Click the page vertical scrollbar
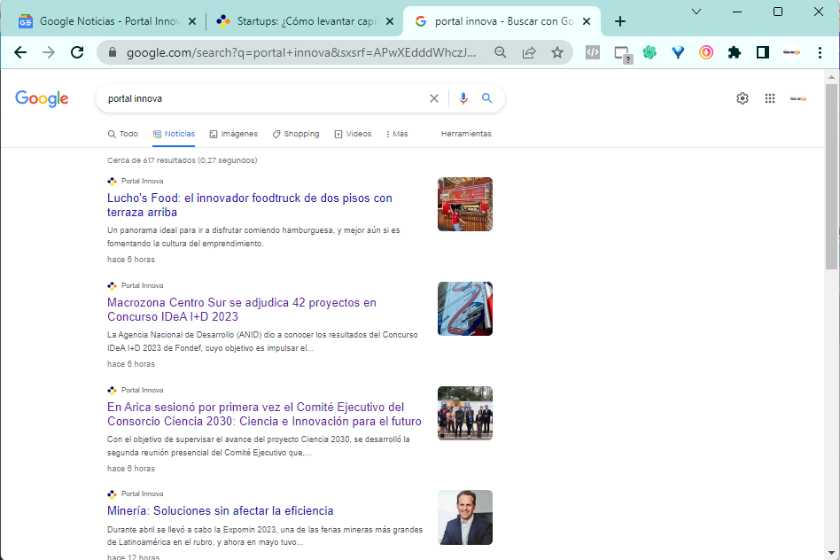The width and height of the screenshot is (840, 560). [x=831, y=180]
